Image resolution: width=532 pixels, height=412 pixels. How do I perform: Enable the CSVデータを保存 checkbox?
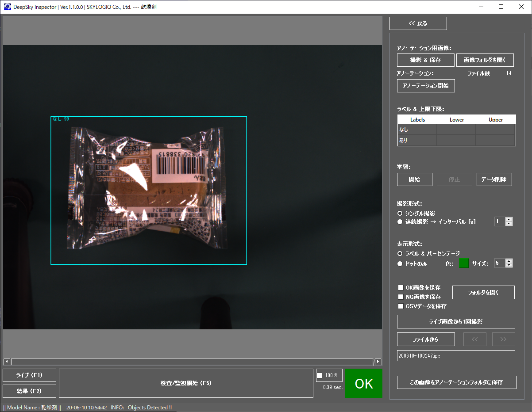coord(401,306)
